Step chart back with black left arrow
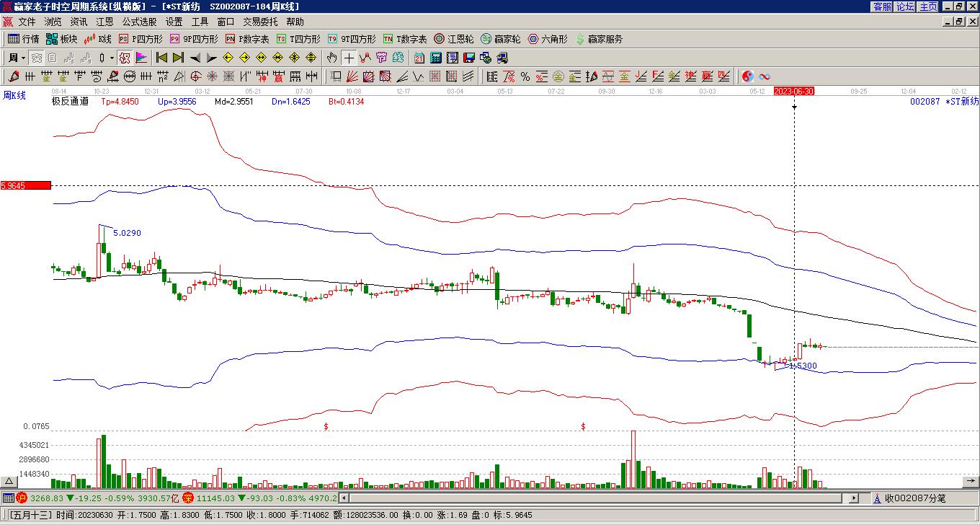 pyautogui.click(x=195, y=58)
